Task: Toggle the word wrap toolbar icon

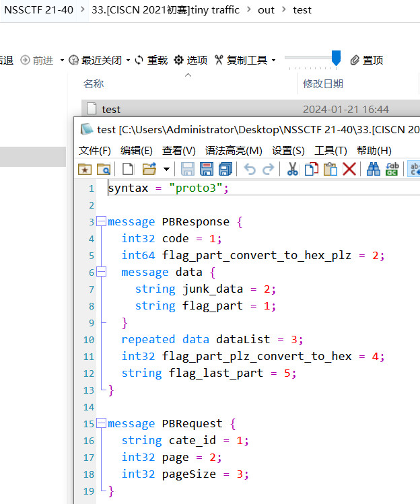Action: coord(414,169)
